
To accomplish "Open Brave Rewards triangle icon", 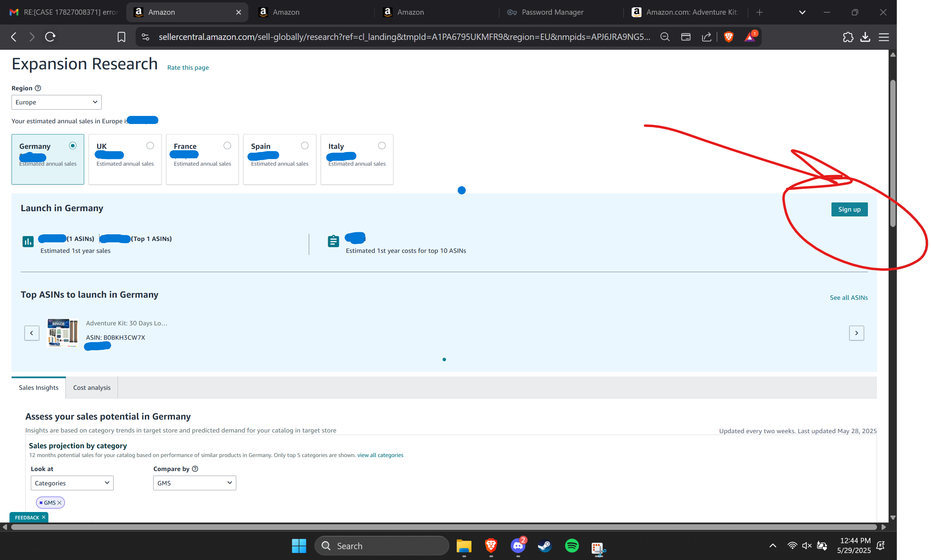I will coord(750,37).
